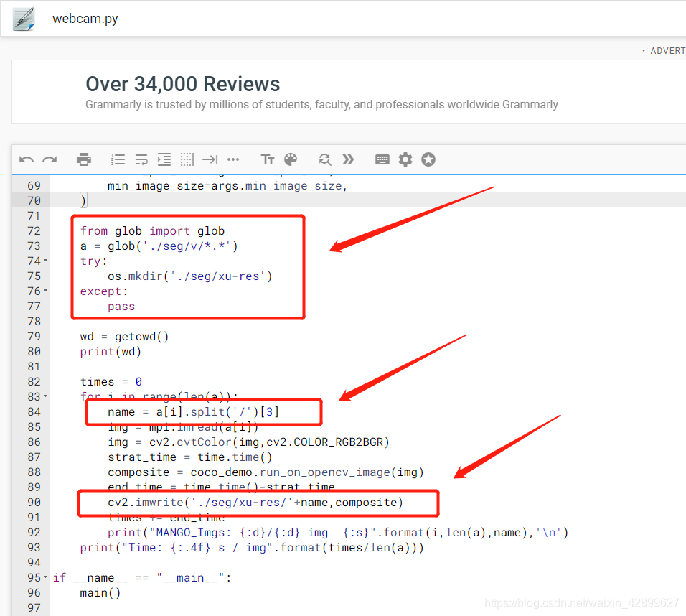The width and height of the screenshot is (686, 616).
Task: Click the coco_demo.run_on_opencv_image line
Action: pos(266,472)
